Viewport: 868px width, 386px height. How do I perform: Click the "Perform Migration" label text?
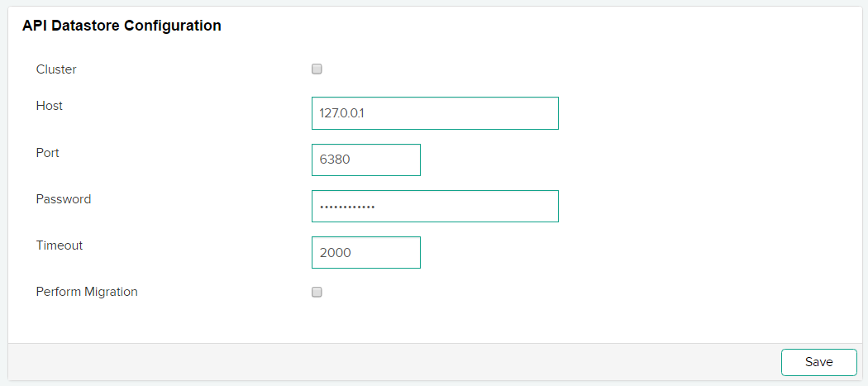pyautogui.click(x=87, y=292)
